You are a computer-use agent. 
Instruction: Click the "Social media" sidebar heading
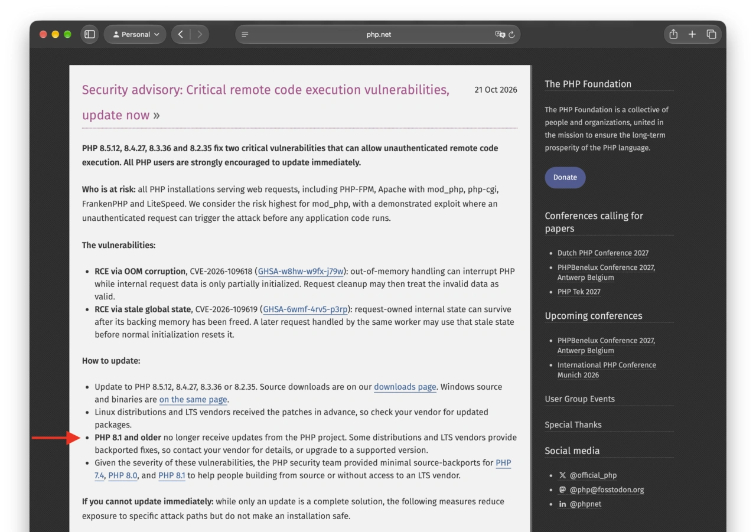point(572,451)
